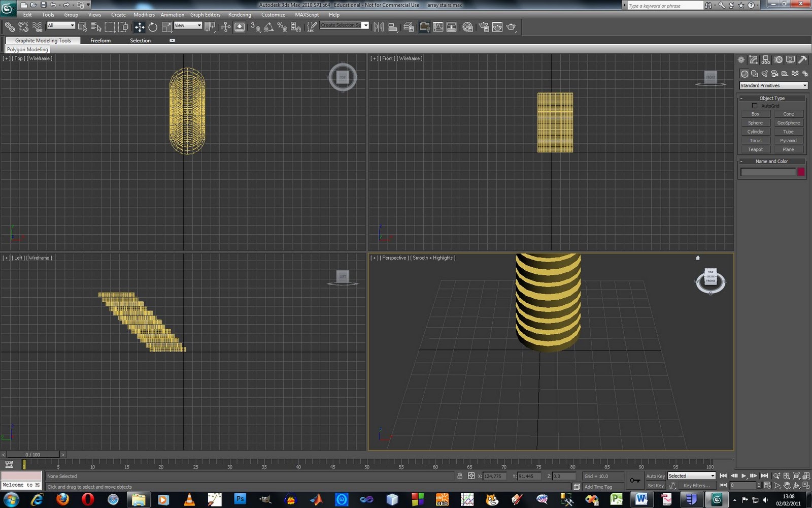Open the Rendered Frame Window
The width and height of the screenshot is (812, 508).
(497, 27)
